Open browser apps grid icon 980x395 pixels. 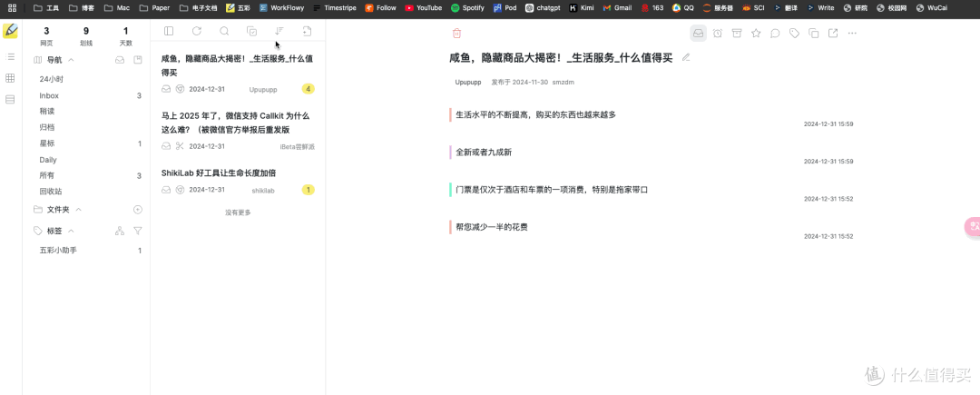click(12, 8)
